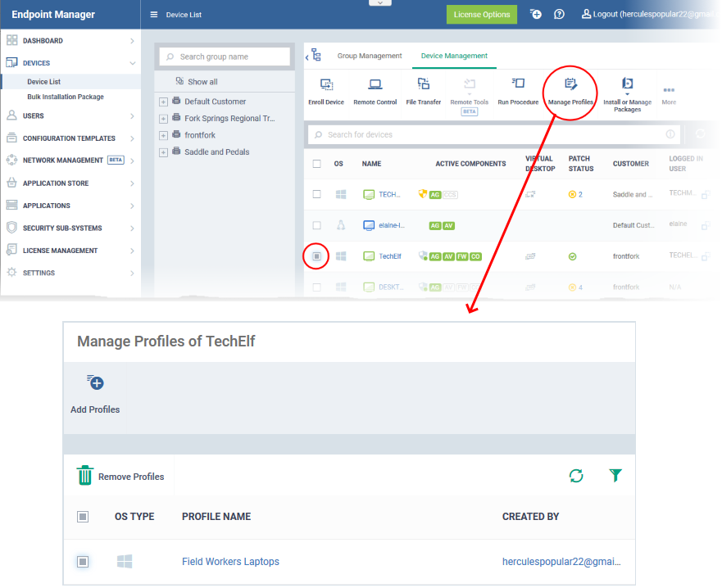The image size is (722, 588).
Task: Open Remote Tools beta option
Action: click(470, 96)
